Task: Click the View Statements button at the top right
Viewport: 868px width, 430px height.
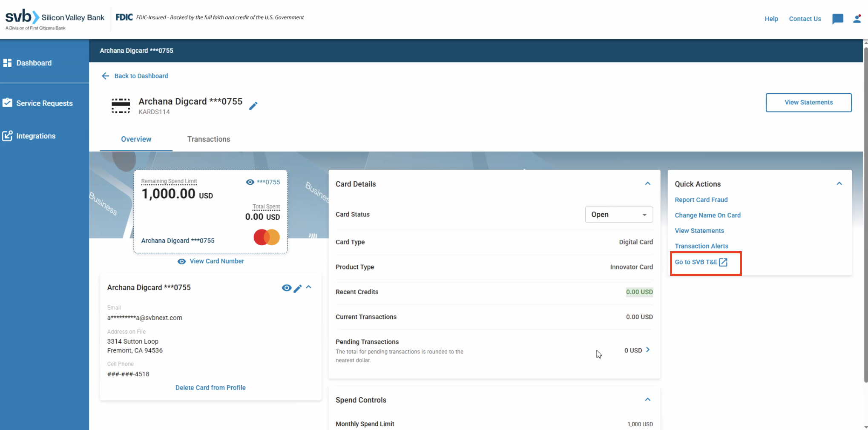Action: (x=808, y=103)
